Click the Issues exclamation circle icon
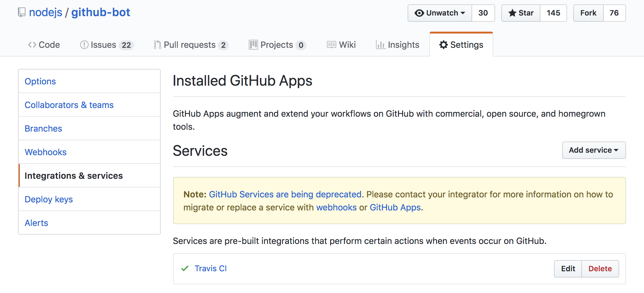 (84, 45)
